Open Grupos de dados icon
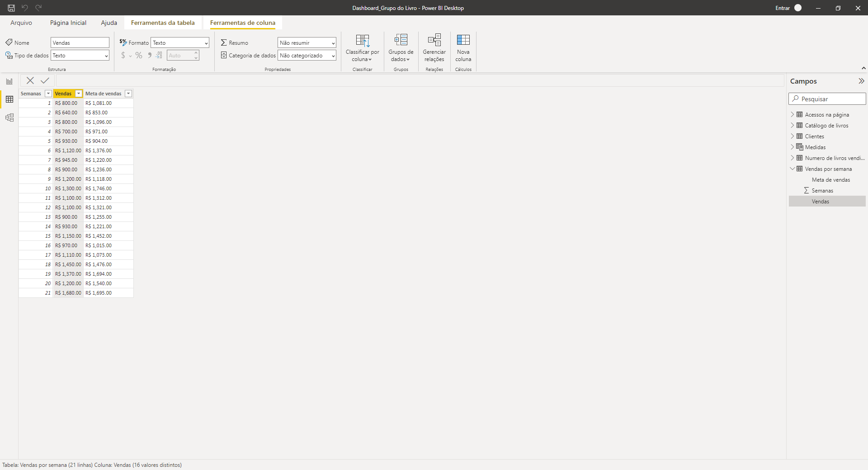This screenshot has width=868, height=470. point(401,40)
